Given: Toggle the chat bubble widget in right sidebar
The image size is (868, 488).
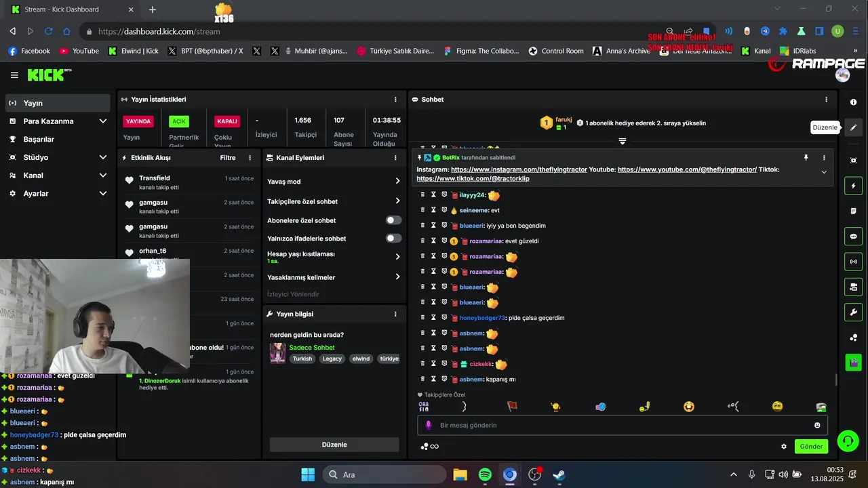Looking at the screenshot, I should point(853,237).
